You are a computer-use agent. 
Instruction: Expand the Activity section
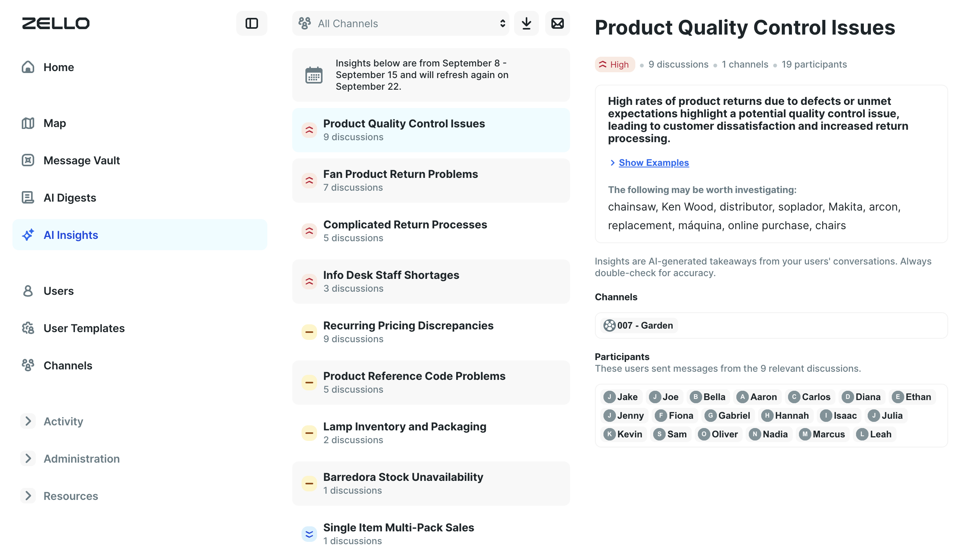(x=63, y=421)
